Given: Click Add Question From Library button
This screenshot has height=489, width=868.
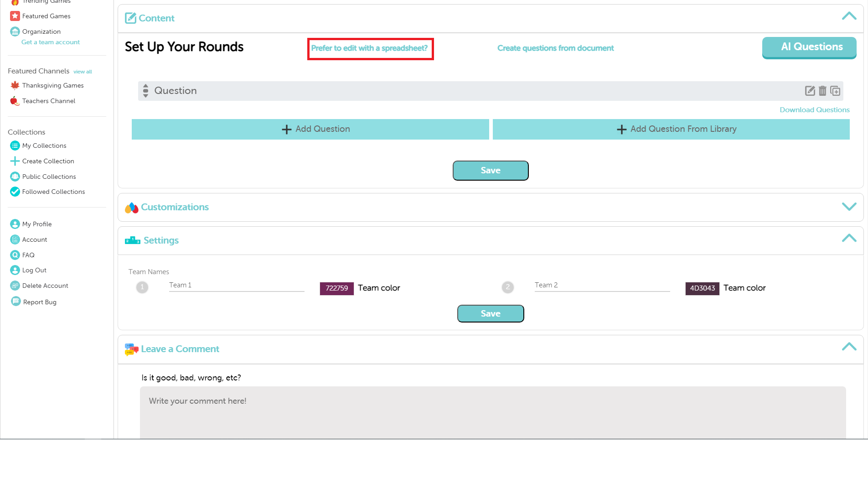Looking at the screenshot, I should tap(671, 129).
